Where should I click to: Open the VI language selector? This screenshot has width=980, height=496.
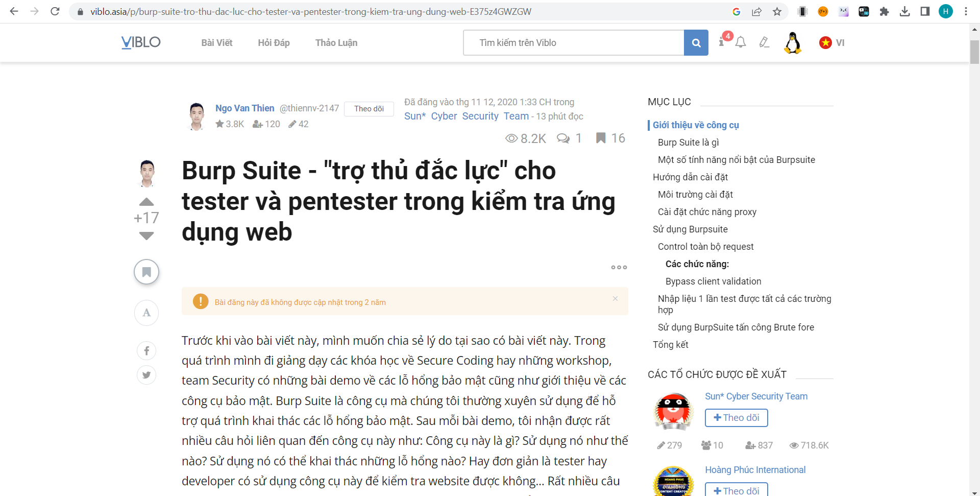click(x=831, y=43)
